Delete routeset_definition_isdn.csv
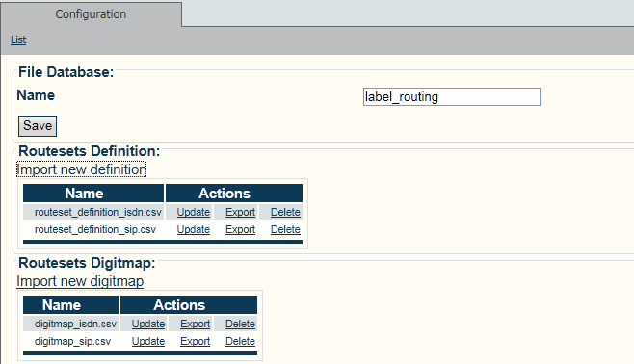The image size is (634, 364). 285,212
